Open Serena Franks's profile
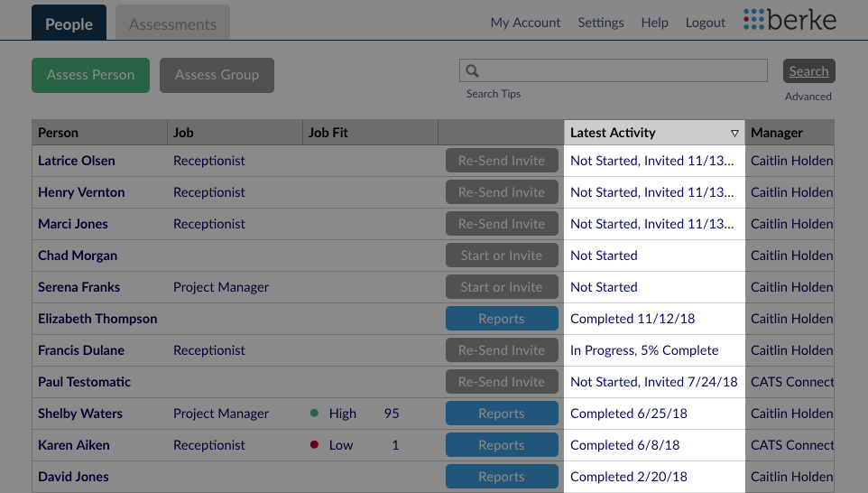Image resolution: width=868 pixels, height=493 pixels. pyautogui.click(x=79, y=287)
